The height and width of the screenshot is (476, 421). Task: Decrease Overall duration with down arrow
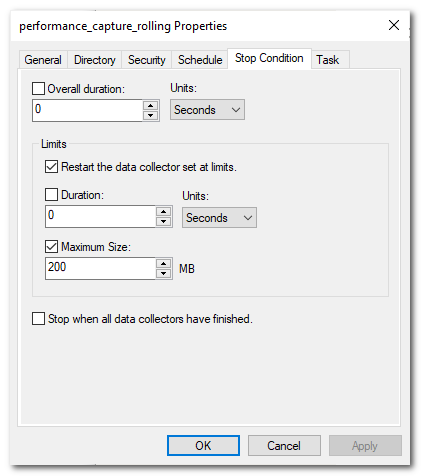pyautogui.click(x=151, y=115)
